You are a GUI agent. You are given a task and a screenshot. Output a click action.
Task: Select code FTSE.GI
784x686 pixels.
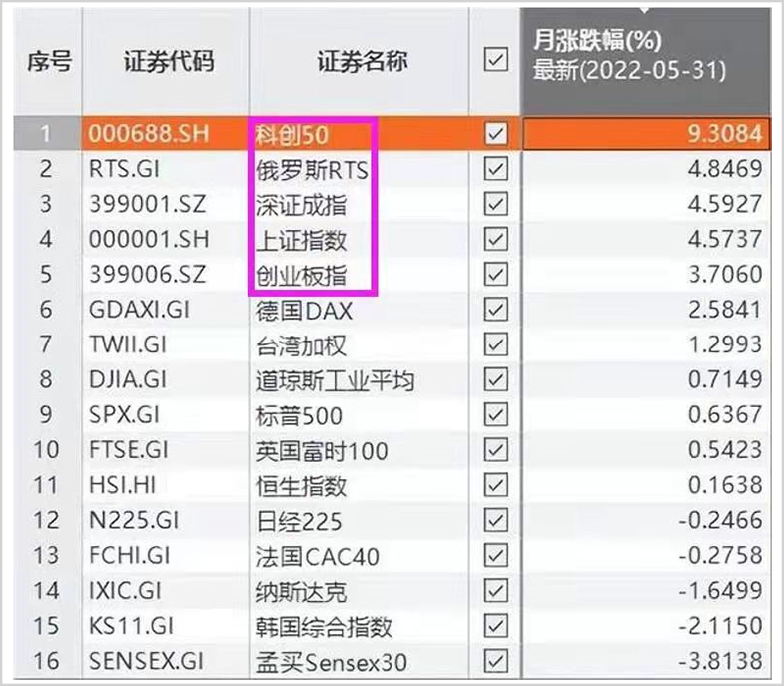(129, 450)
